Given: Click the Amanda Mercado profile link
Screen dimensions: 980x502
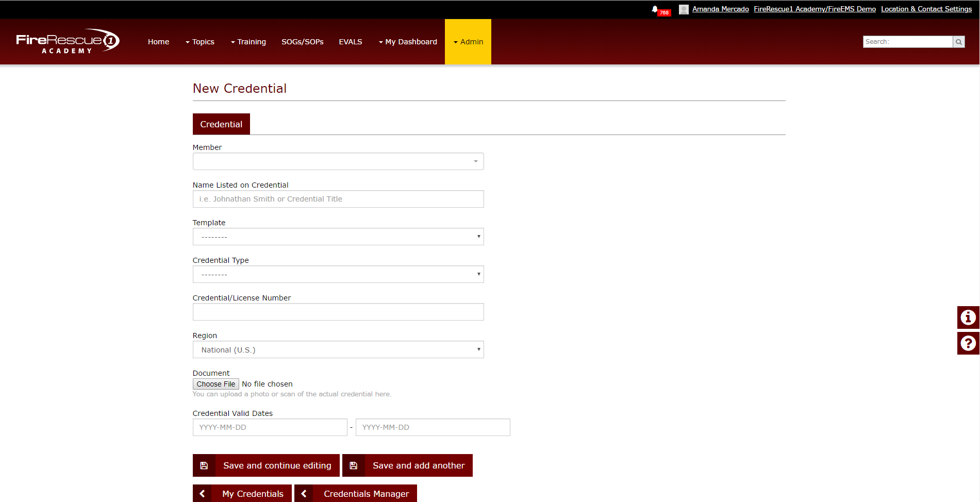Looking at the screenshot, I should tap(720, 9).
